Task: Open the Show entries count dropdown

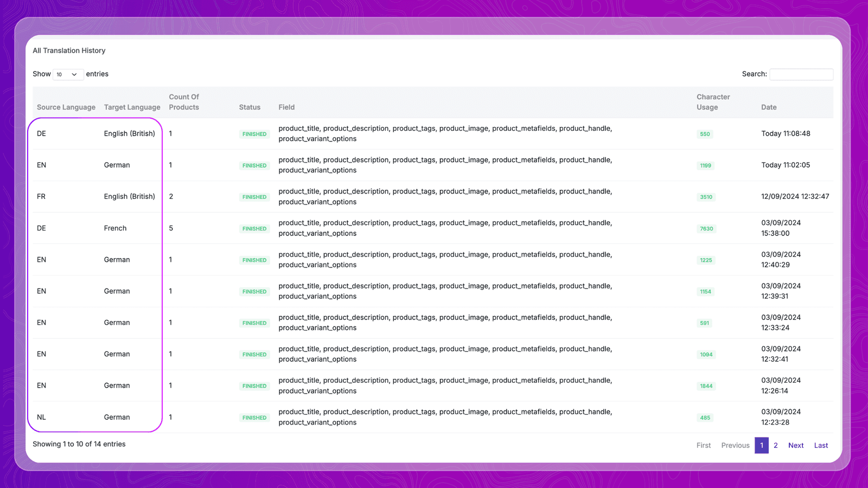Action: click(x=67, y=74)
